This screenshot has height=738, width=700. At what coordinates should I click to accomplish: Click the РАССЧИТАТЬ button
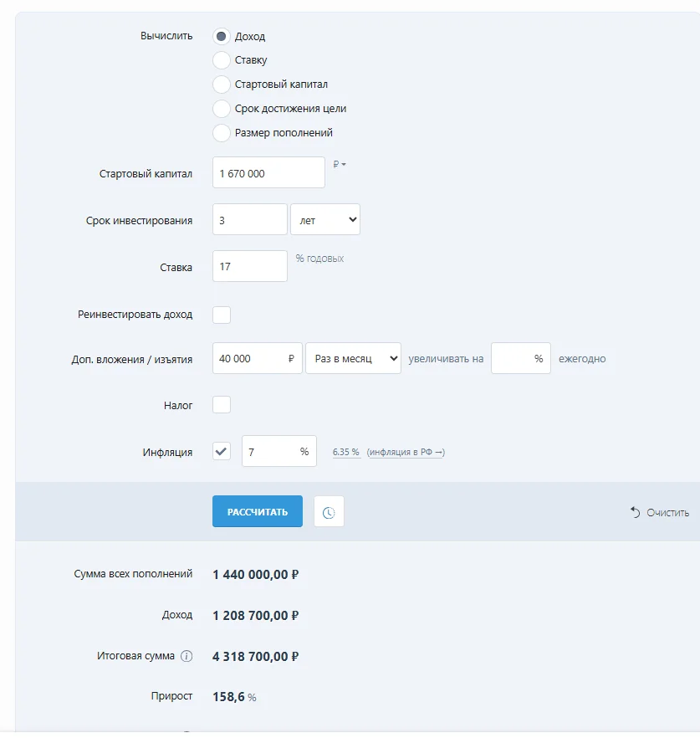point(258,511)
